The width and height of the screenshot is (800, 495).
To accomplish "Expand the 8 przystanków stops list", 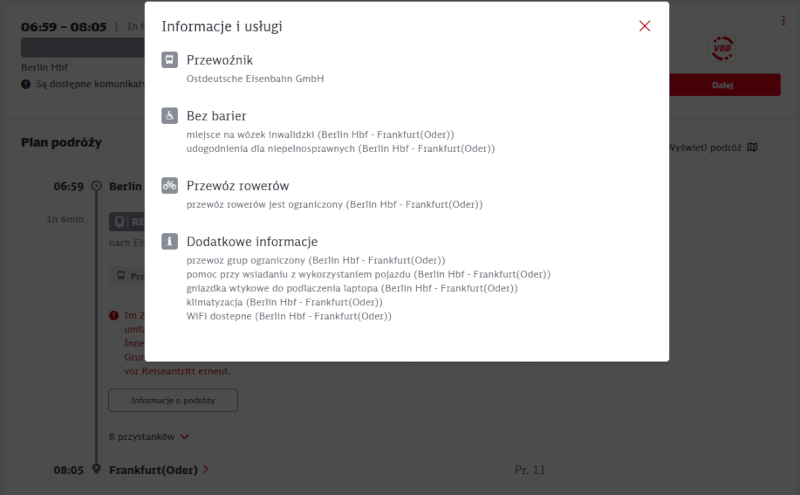I will (149, 437).
